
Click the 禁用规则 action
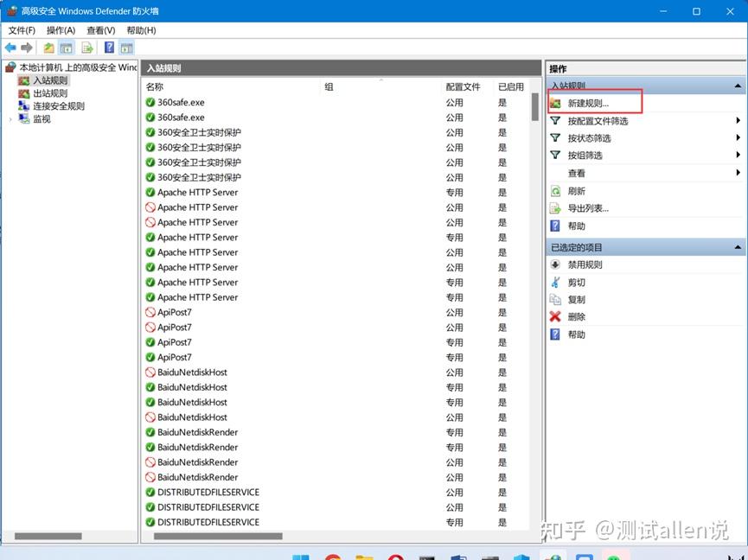[x=585, y=265]
